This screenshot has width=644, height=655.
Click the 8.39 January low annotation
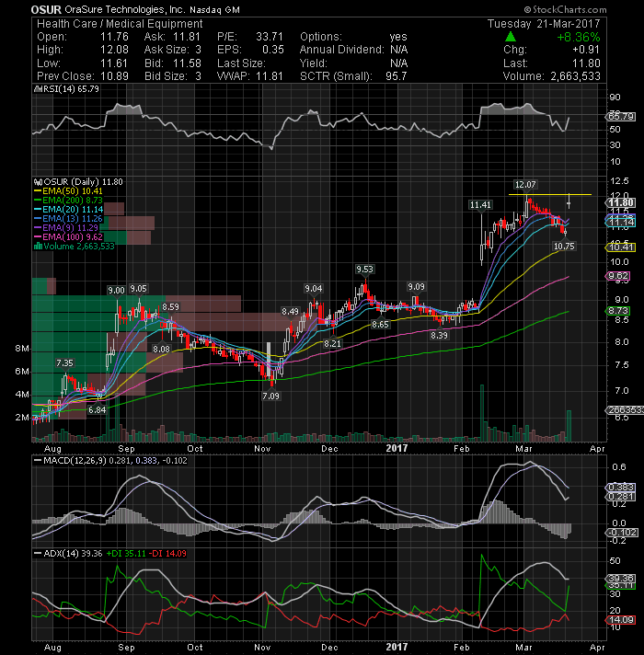pyautogui.click(x=440, y=336)
